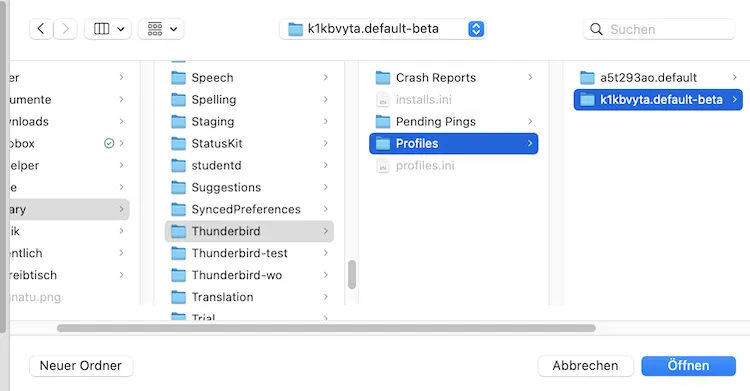Select the Crash Reports folder icon
The height and width of the screenshot is (391, 750).
(x=383, y=78)
